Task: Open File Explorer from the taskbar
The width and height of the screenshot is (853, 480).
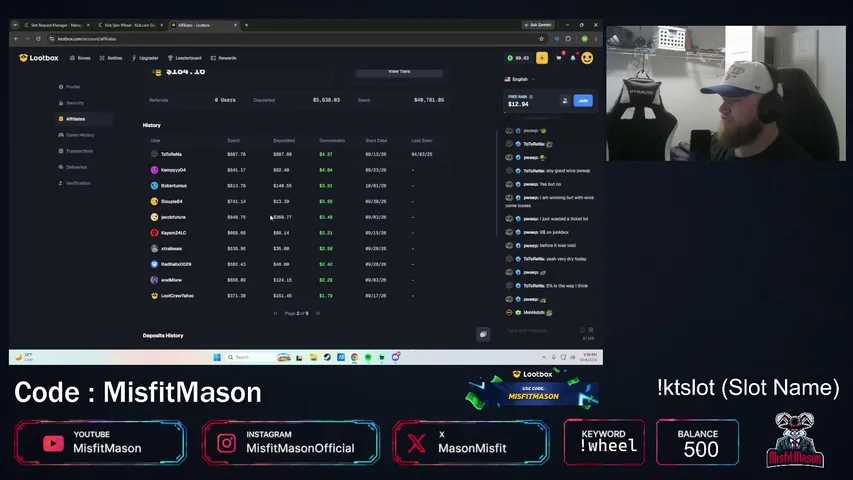Action: click(313, 357)
